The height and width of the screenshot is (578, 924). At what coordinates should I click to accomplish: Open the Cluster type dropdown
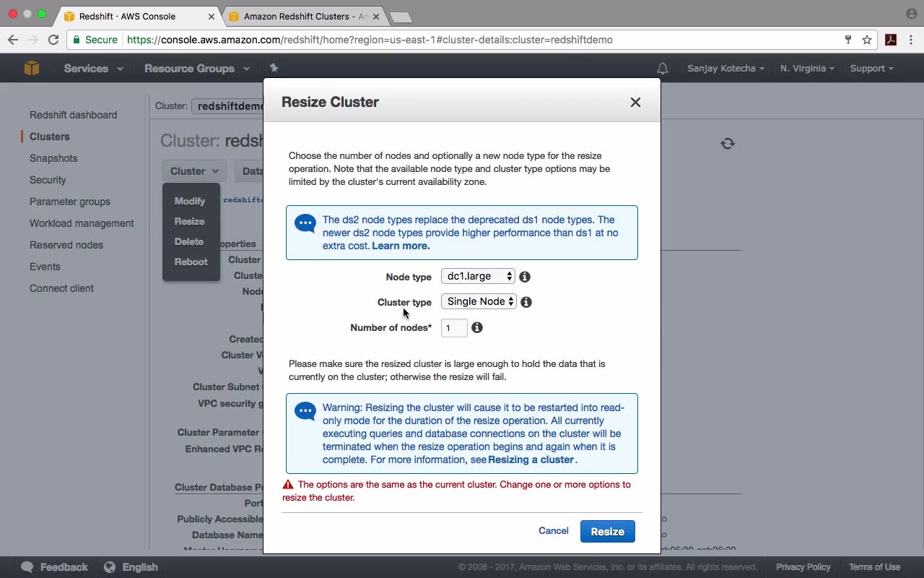(x=479, y=302)
